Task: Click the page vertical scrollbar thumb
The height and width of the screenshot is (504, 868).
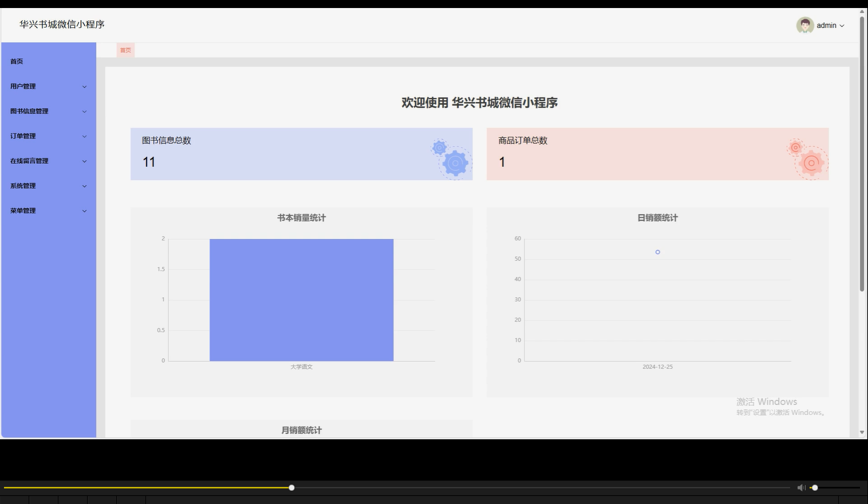Action: [x=862, y=154]
